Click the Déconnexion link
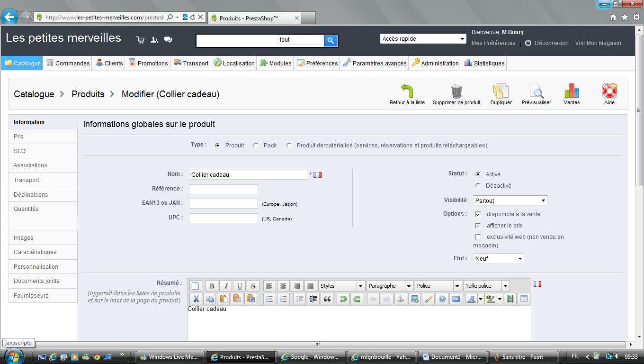 (x=551, y=43)
